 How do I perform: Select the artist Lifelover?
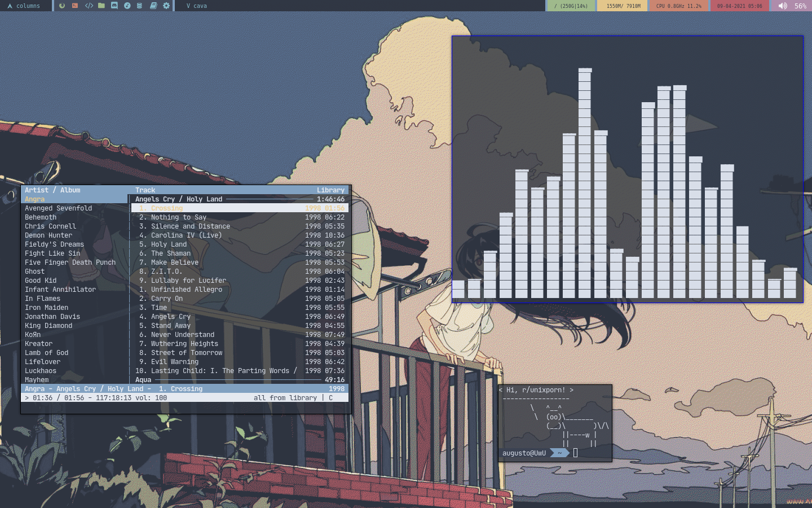coord(42,362)
